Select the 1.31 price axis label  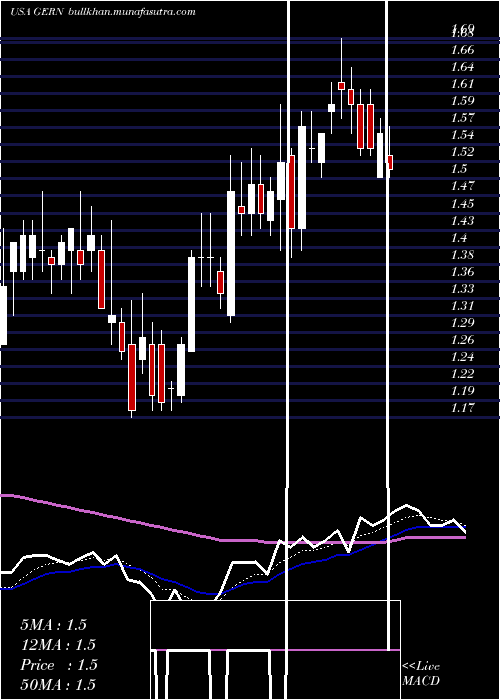point(462,306)
